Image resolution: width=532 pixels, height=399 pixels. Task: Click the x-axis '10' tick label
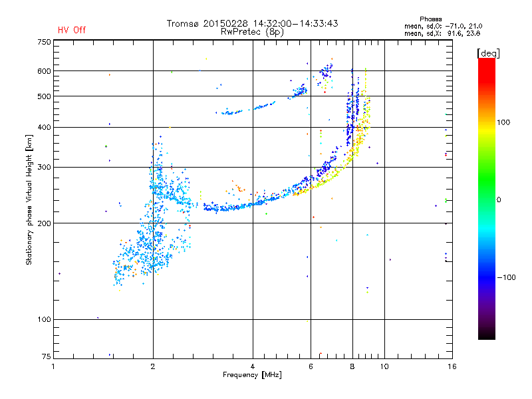(x=384, y=366)
